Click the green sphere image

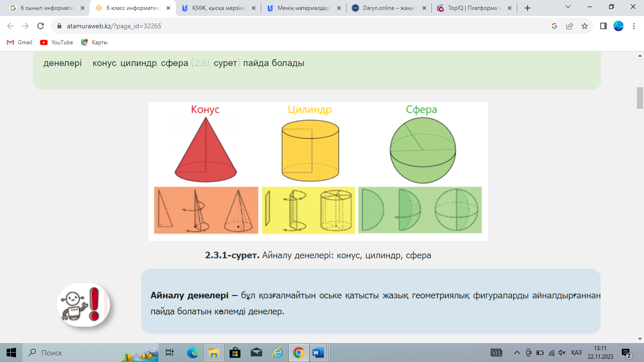click(423, 150)
